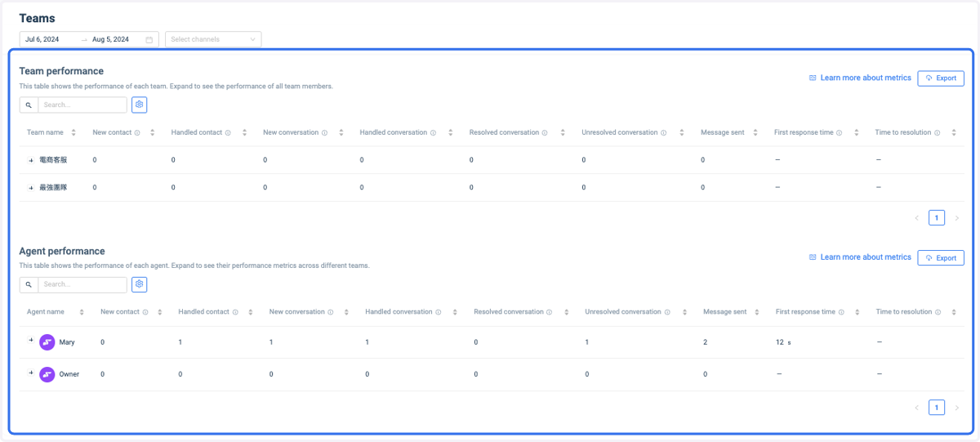Image resolution: width=980 pixels, height=442 pixels.
Task: Select page 1 in Agent performance pagination
Action: point(937,407)
